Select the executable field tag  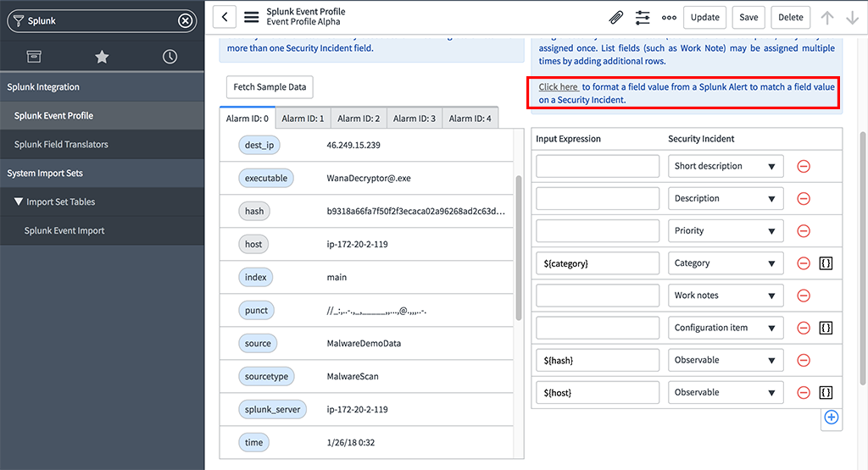coord(266,178)
